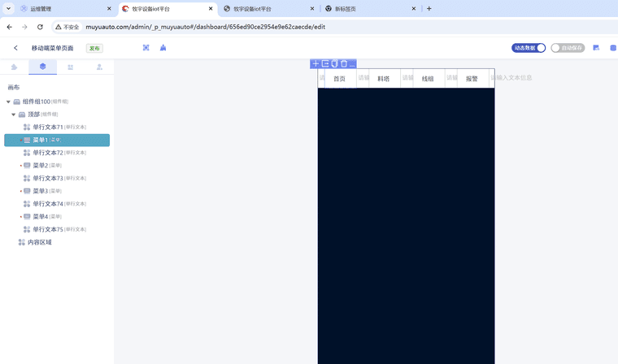Select 内容区域 layer
The image size is (618, 364).
[39, 242]
